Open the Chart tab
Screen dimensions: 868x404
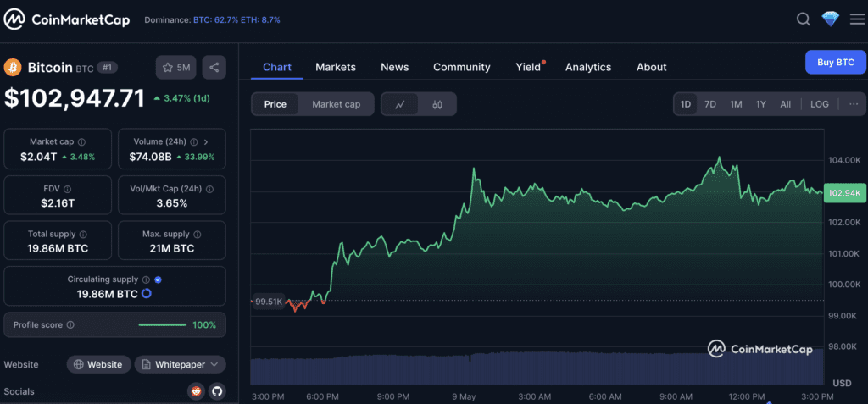pyautogui.click(x=277, y=67)
